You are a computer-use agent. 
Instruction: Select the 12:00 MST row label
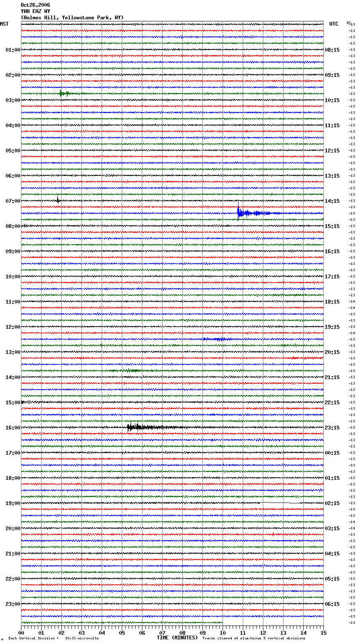coord(13,327)
